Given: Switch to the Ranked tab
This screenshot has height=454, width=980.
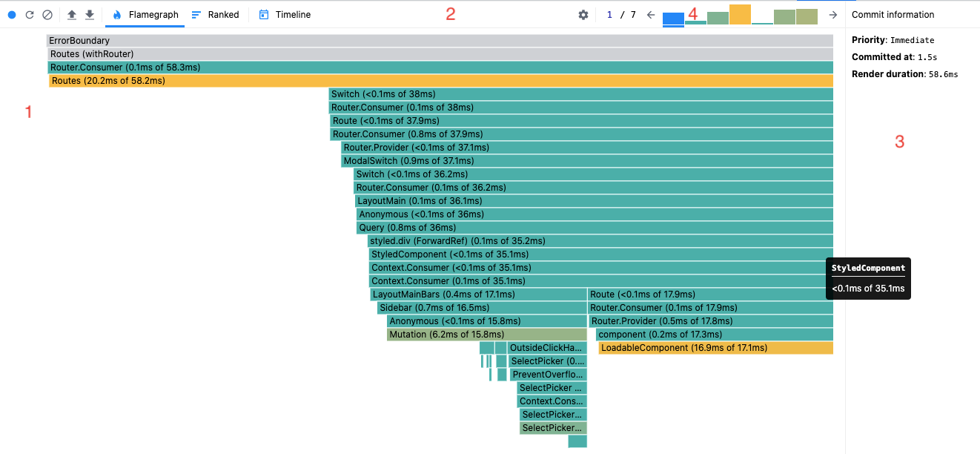Looking at the screenshot, I should [215, 14].
